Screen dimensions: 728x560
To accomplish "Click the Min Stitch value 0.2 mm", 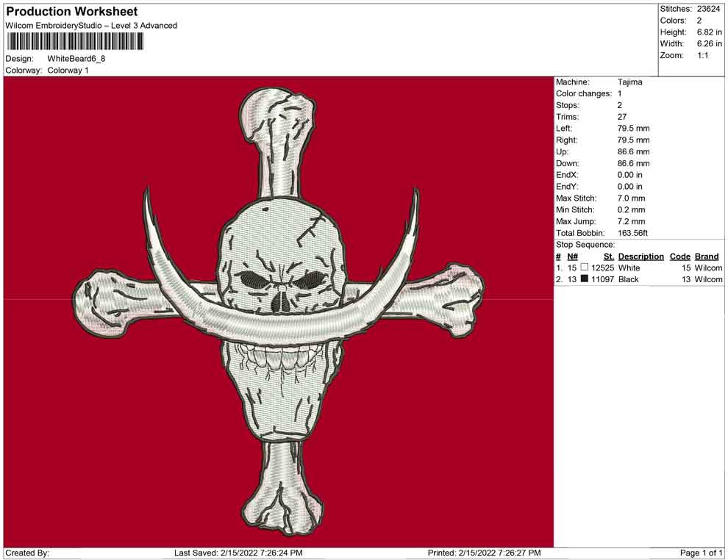I will [631, 209].
